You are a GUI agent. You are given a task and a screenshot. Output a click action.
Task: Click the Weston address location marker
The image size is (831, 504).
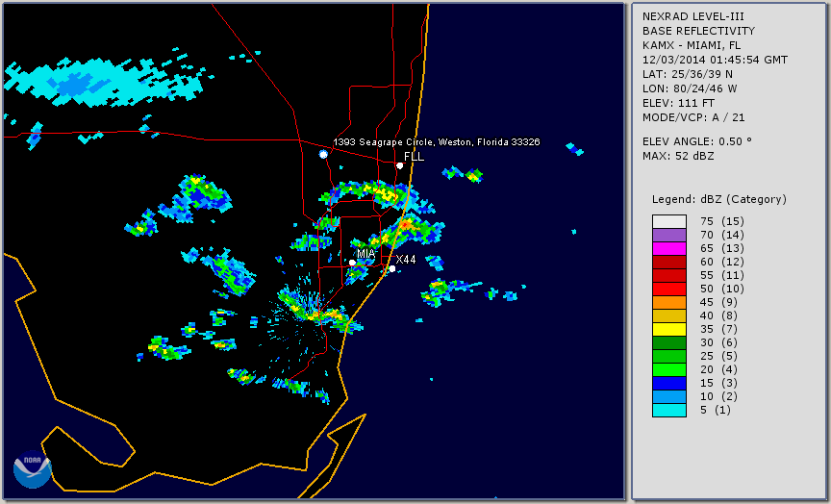tap(323, 154)
